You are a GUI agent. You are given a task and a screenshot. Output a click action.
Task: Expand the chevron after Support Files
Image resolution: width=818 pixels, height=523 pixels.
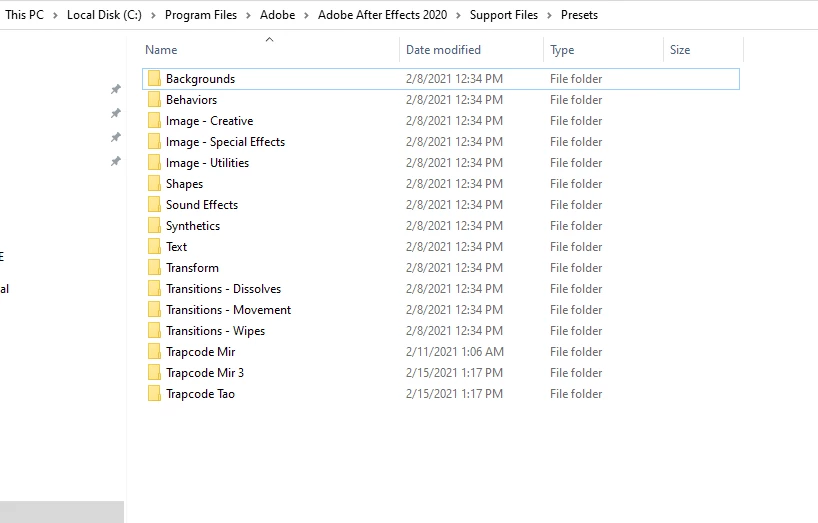549,15
